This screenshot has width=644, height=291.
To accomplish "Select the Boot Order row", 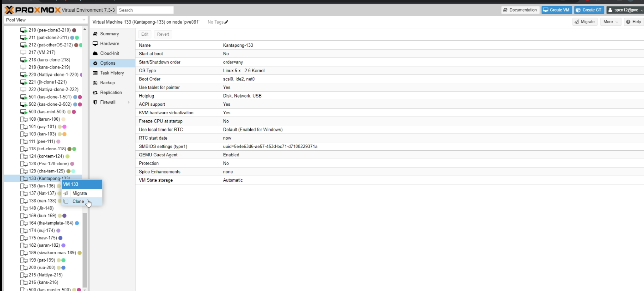I will 390,79.
